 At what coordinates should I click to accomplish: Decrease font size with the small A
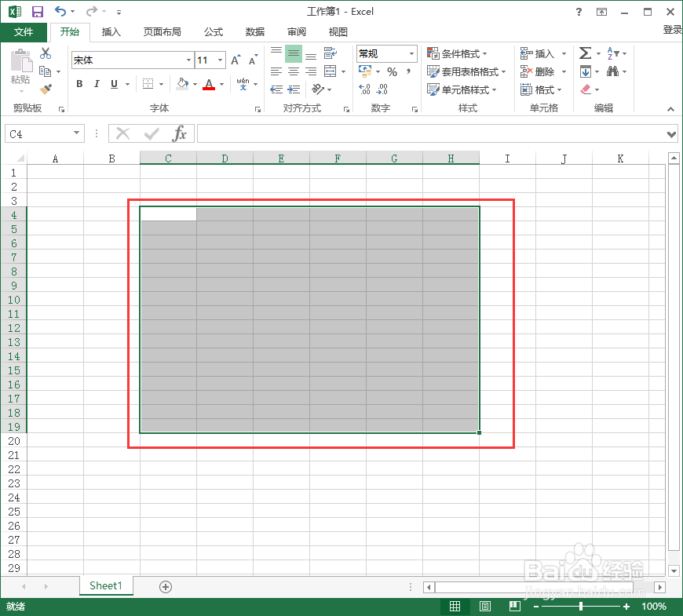[x=253, y=60]
